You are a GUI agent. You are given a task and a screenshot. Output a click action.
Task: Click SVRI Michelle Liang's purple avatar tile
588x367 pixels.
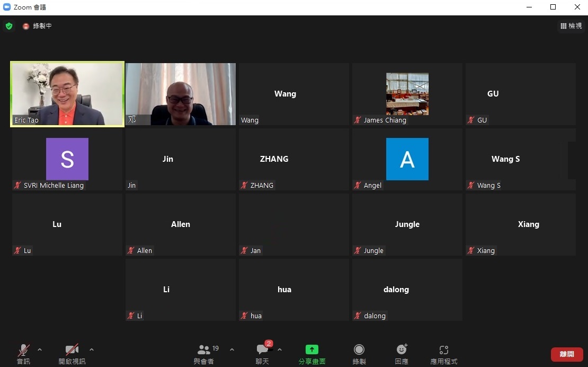pyautogui.click(x=67, y=159)
